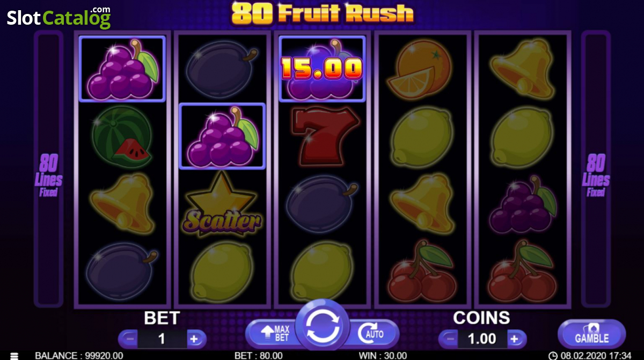644x360 pixels.
Task: Open the SlotCatalog.com logo link
Action: tap(58, 17)
